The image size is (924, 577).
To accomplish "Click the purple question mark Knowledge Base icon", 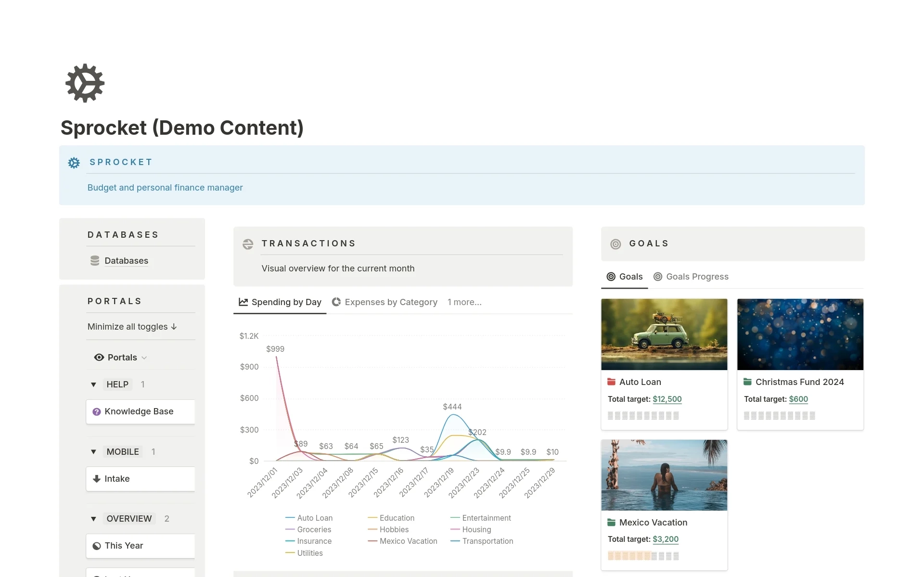I will (x=96, y=412).
